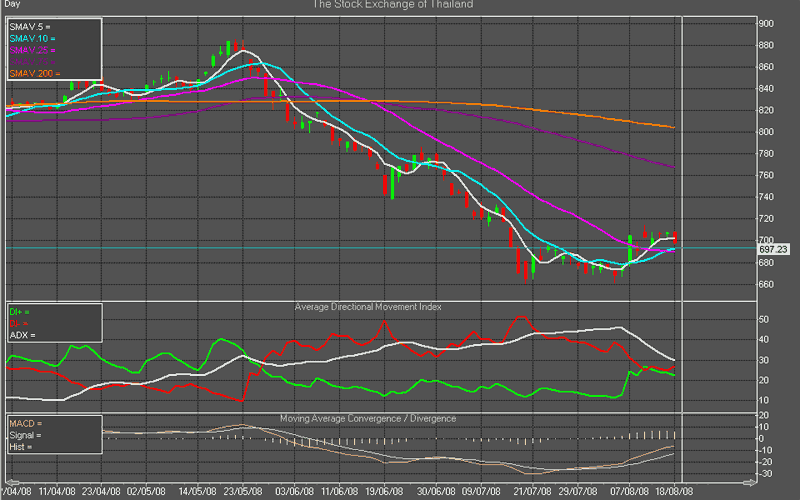The height and width of the screenshot is (500, 800).
Task: Click the 09/07/08 date label
Action: [481, 492]
